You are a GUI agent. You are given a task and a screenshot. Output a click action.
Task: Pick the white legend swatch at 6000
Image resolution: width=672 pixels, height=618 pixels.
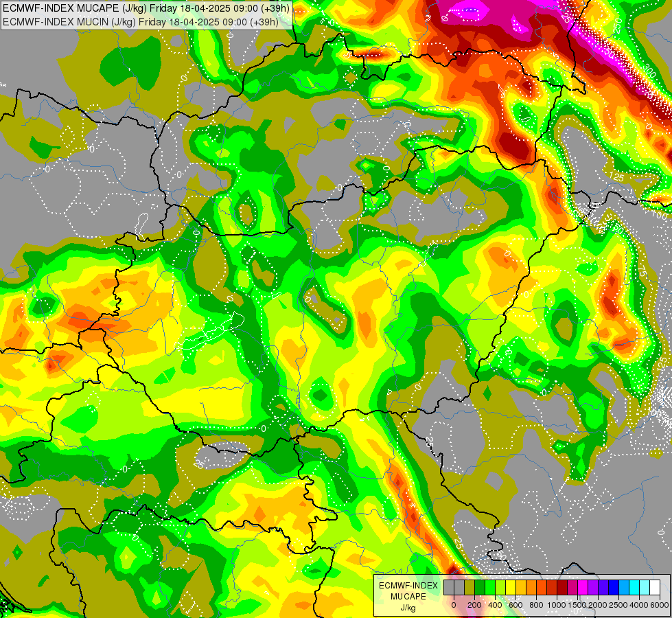(x=655, y=588)
